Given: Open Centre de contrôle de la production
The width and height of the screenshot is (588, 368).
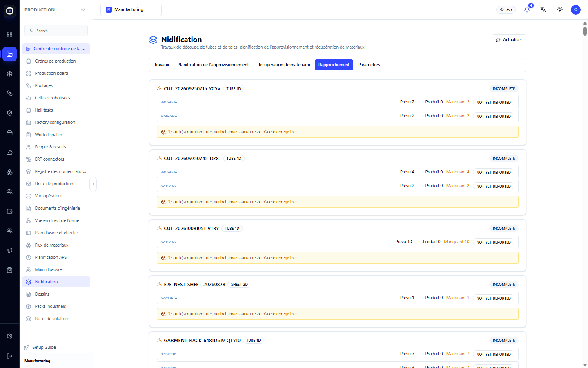Looking at the screenshot, I should point(56,49).
